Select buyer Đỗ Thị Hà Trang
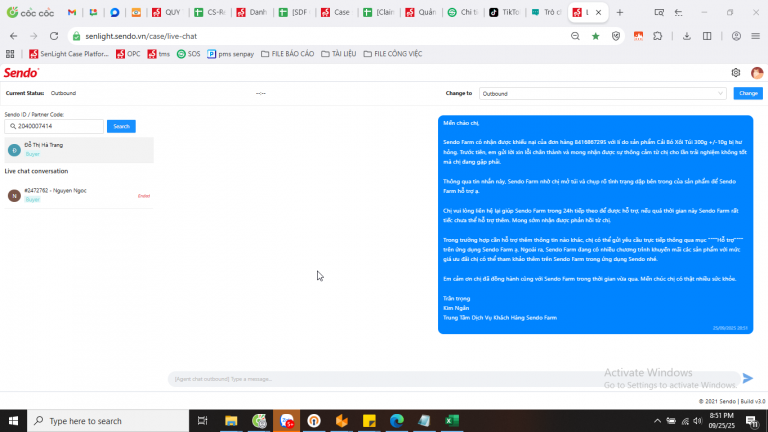This screenshot has height=432, width=768. click(79, 149)
